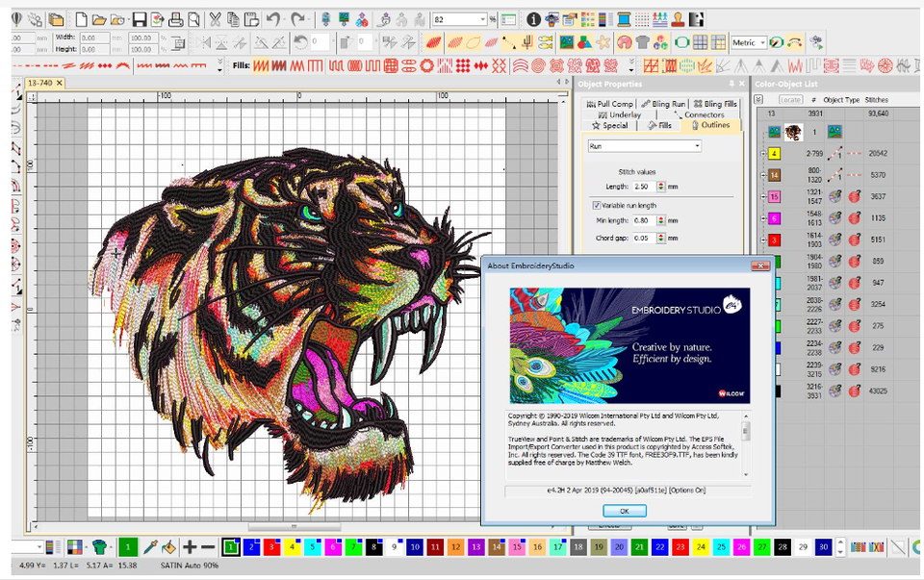Viewport: 924px width, 580px height.
Task: Click the Cut scissors icon
Action: [215, 19]
